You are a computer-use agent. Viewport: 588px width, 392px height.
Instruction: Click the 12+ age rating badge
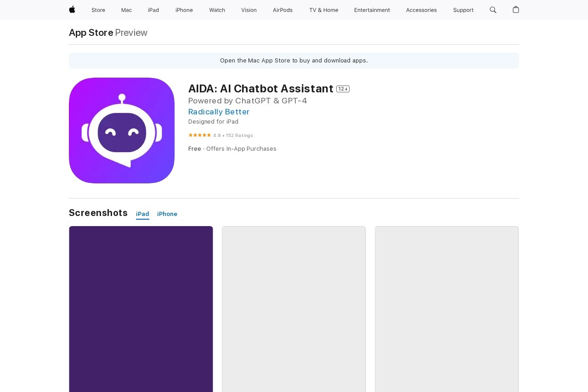click(343, 89)
